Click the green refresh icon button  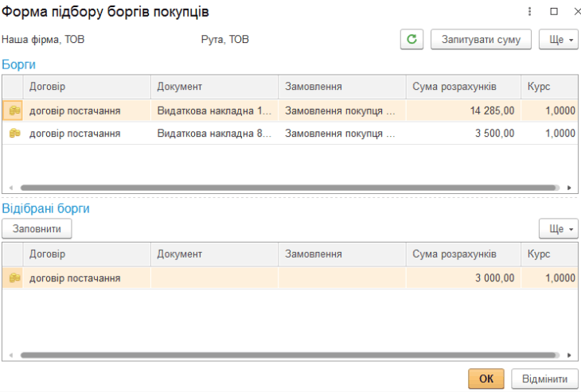411,39
